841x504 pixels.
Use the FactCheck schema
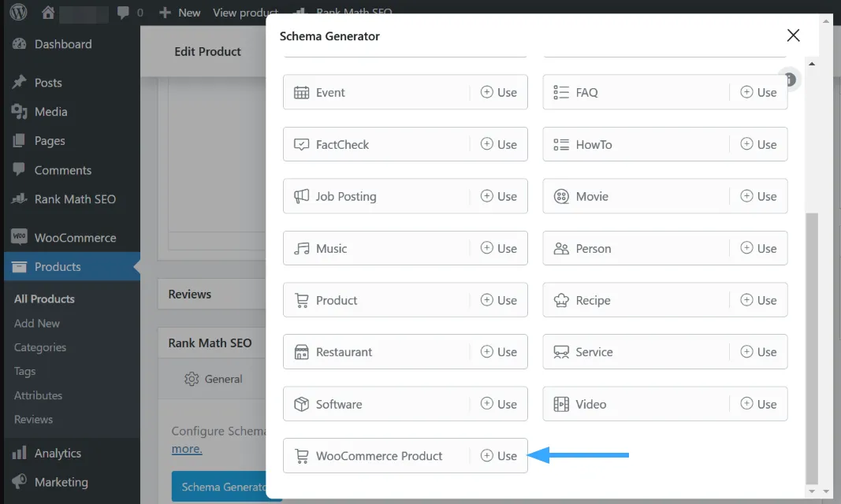point(499,144)
